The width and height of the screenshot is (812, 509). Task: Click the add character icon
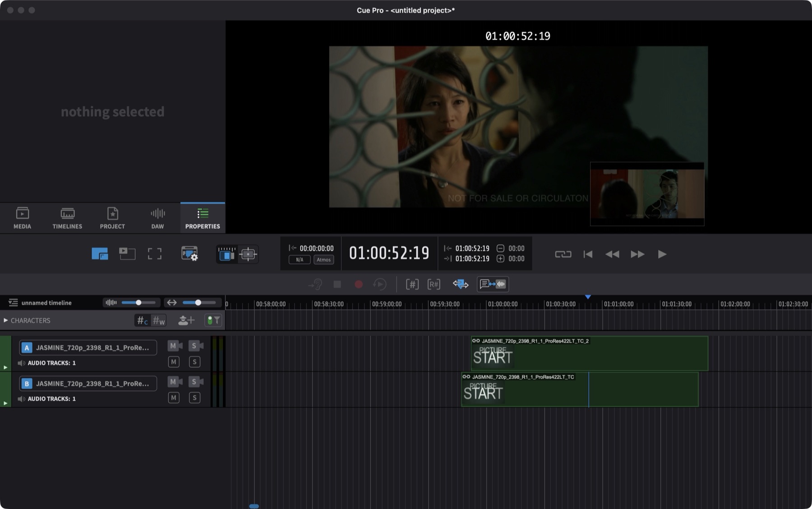click(x=186, y=321)
